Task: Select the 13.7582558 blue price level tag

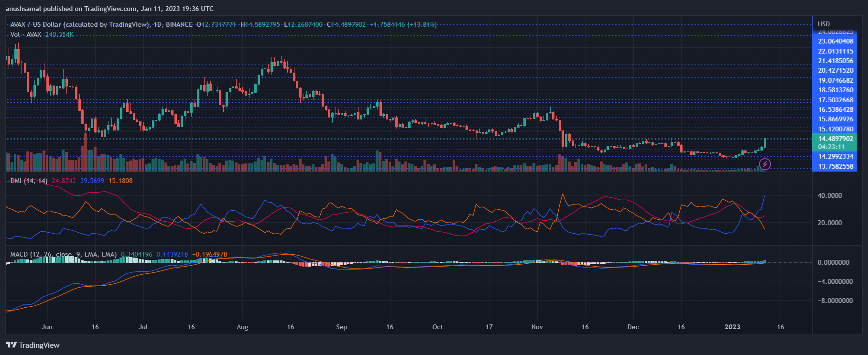Action: pos(835,166)
